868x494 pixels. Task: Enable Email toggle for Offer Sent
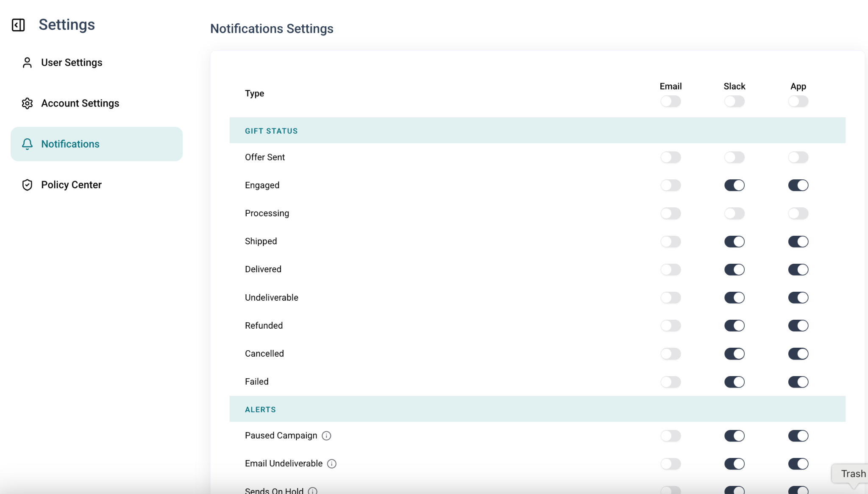(x=670, y=157)
